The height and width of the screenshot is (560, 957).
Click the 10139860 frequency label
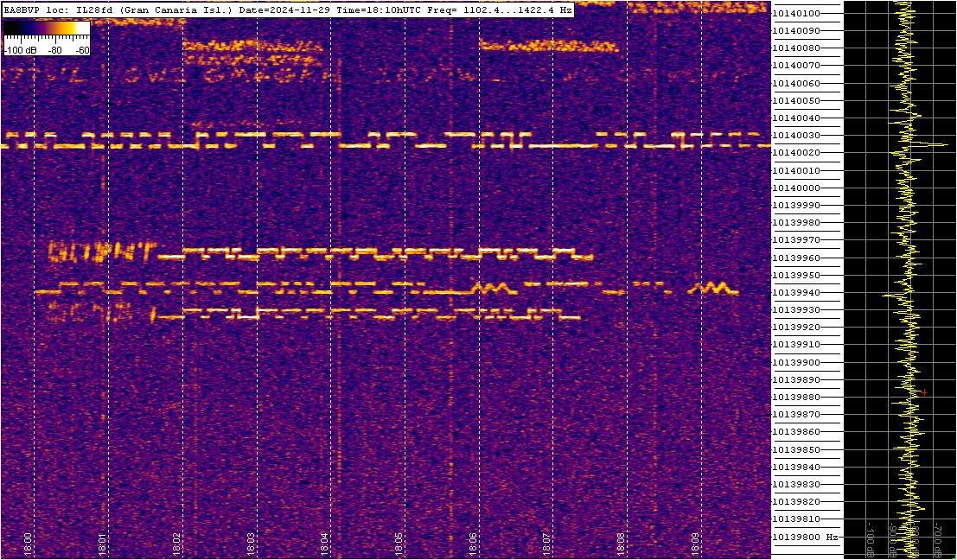click(x=796, y=432)
